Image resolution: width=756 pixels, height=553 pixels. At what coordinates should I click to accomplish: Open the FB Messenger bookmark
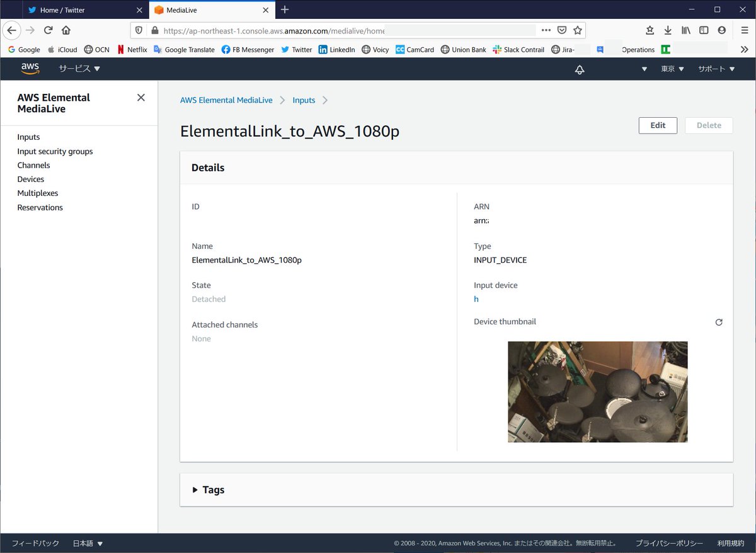pyautogui.click(x=248, y=50)
